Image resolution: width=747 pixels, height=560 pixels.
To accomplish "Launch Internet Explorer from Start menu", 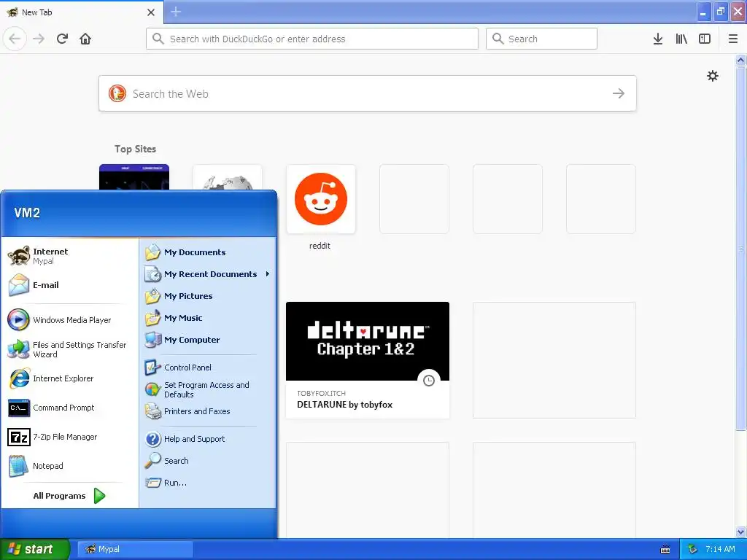I will [x=69, y=378].
